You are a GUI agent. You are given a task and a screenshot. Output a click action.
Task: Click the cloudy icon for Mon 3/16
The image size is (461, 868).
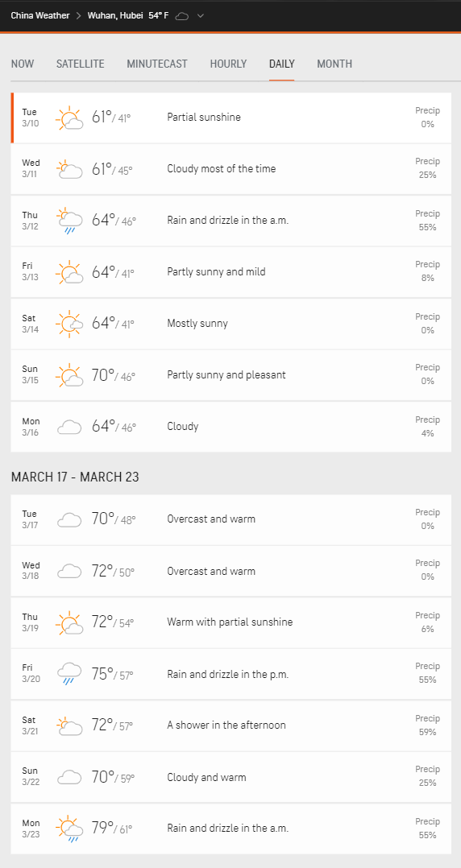70,427
